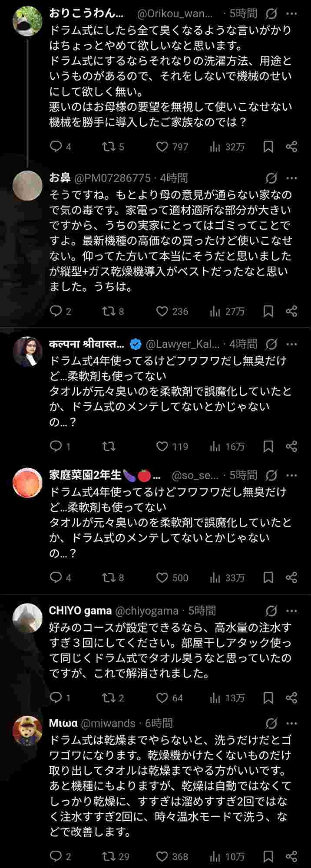Click Grok icon on the Miwa post
This screenshot has height=868, width=311.
click(271, 723)
